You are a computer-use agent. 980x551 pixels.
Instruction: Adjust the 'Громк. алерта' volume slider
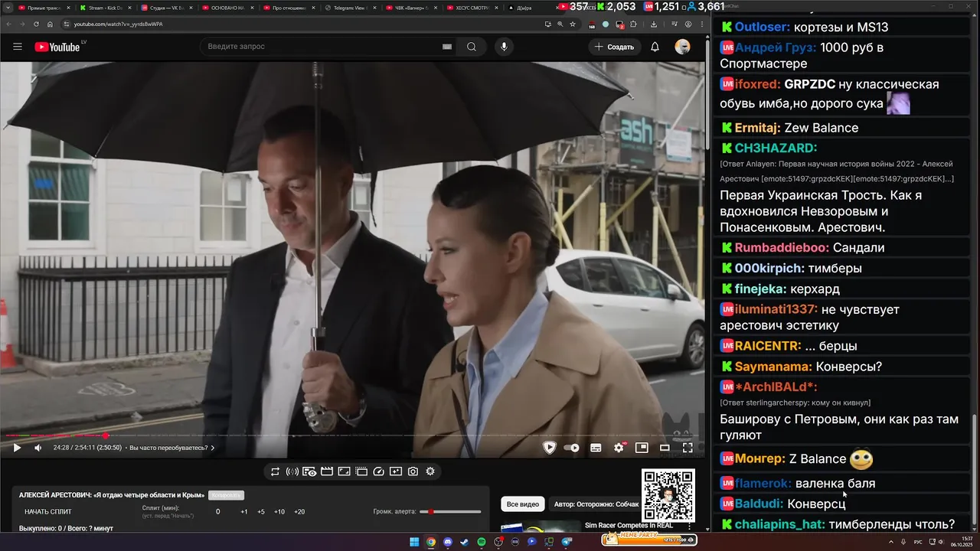coord(449,511)
